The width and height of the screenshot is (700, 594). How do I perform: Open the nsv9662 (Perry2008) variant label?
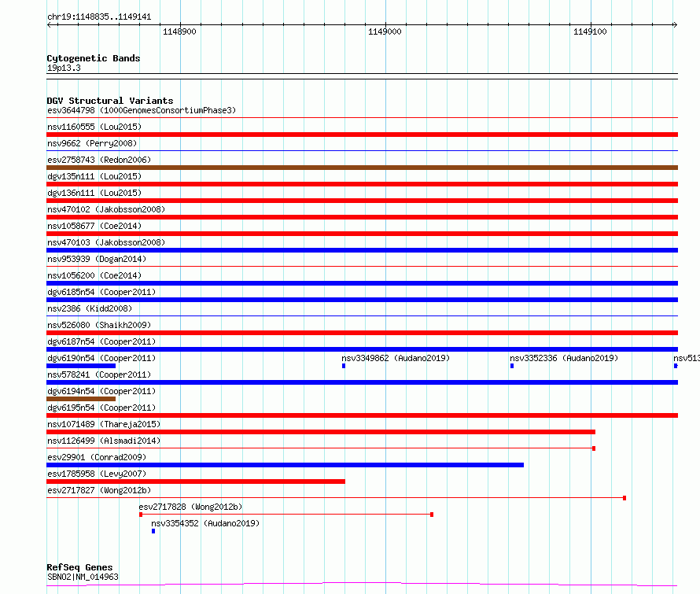pyautogui.click(x=92, y=143)
